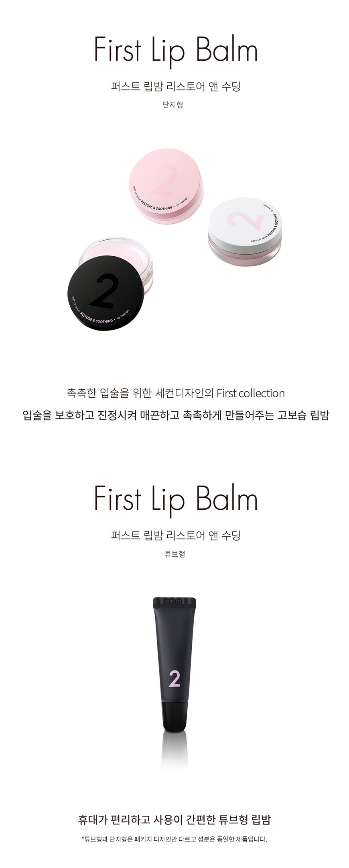Screen dimensions: 349x868
Task: Click the pink 2 logo on tube
Action: point(174,679)
